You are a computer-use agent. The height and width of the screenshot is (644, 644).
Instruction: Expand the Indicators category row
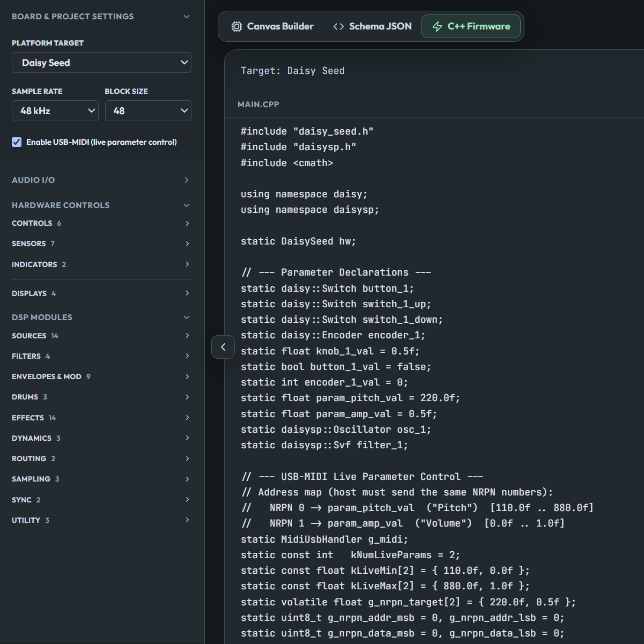[x=101, y=264]
